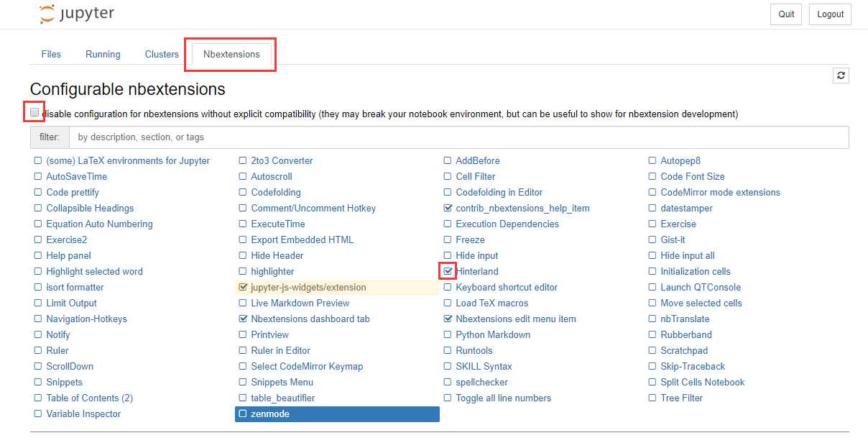Viewport: 868px width, 443px height.
Task: Go to the Clusters tab
Action: coord(162,54)
